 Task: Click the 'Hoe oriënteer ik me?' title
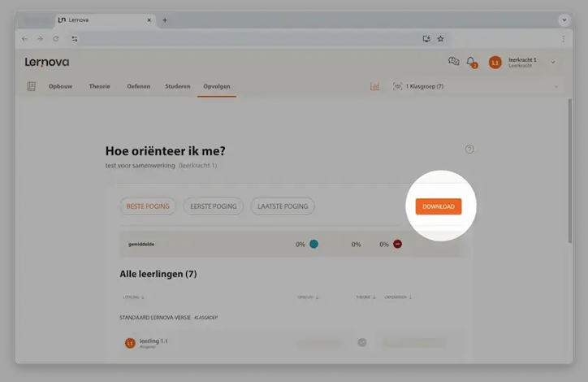coord(166,151)
